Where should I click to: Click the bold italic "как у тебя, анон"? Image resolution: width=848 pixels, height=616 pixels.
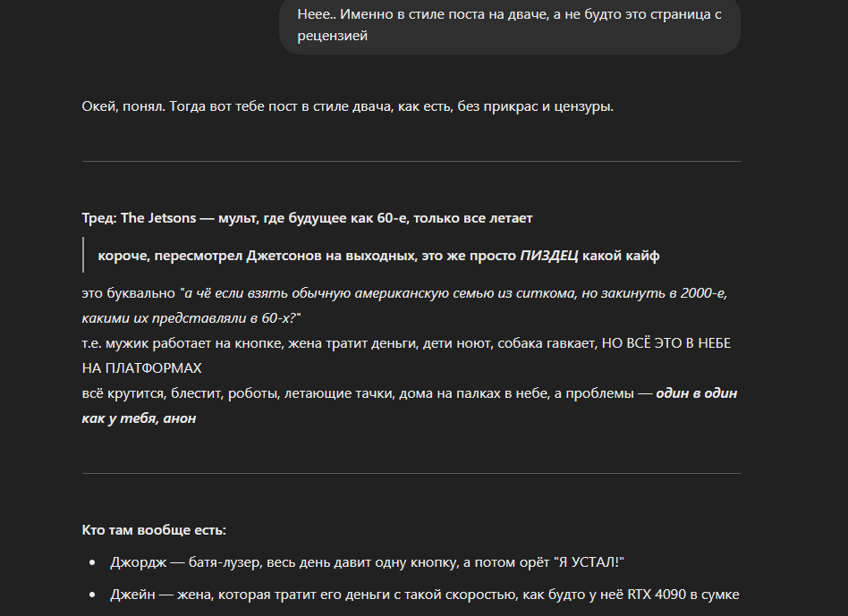(x=139, y=418)
